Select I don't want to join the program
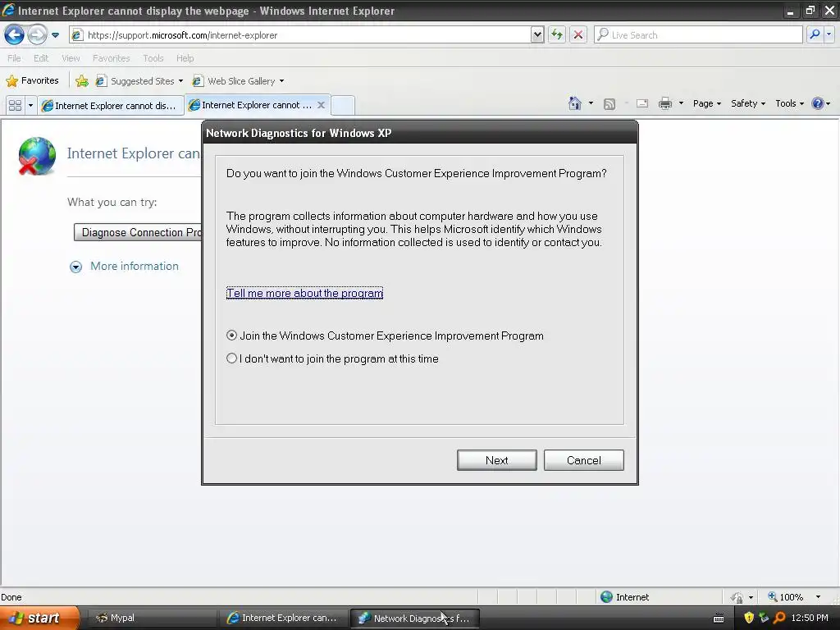 pyautogui.click(x=332, y=359)
